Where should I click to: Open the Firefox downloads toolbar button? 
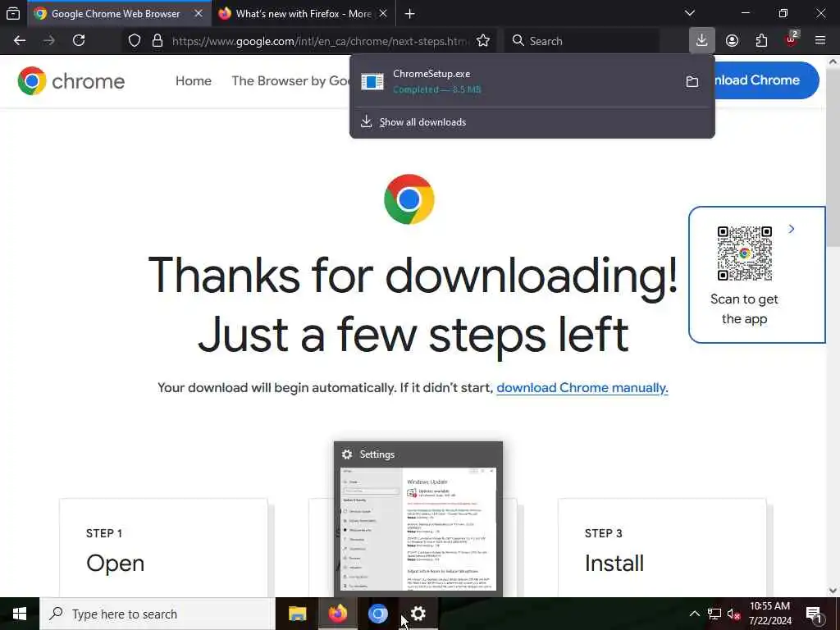(702, 41)
